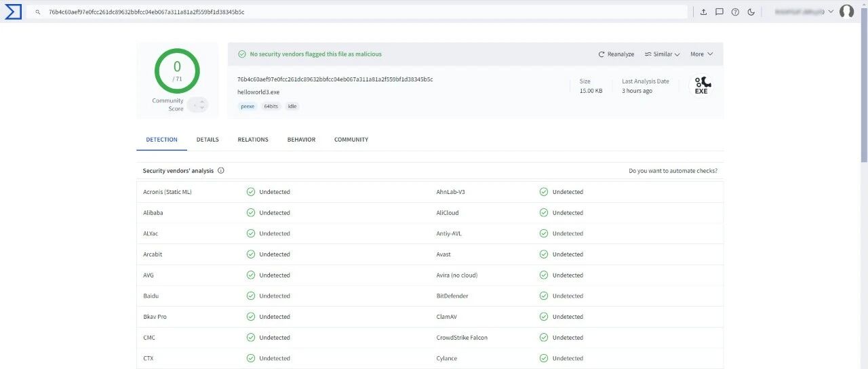Switch to the RELATIONS tab

[253, 140]
